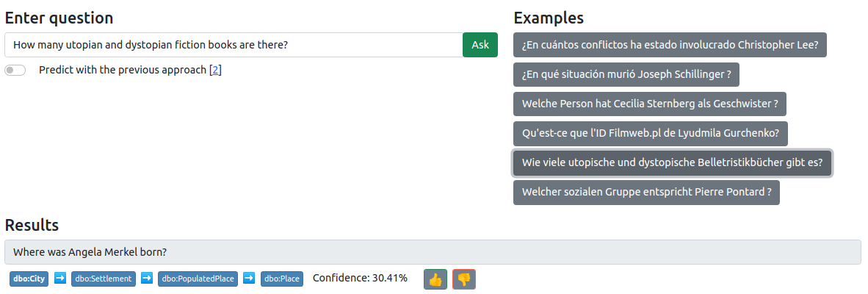Image resolution: width=868 pixels, height=294 pixels.
Task: Click the dbo:Place type badge
Action: [x=281, y=279]
